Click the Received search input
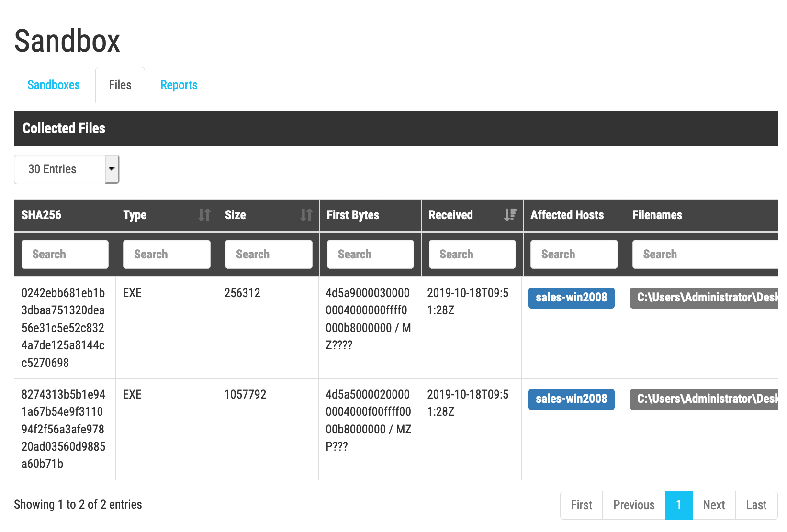The width and height of the screenshot is (787, 532). (x=472, y=255)
